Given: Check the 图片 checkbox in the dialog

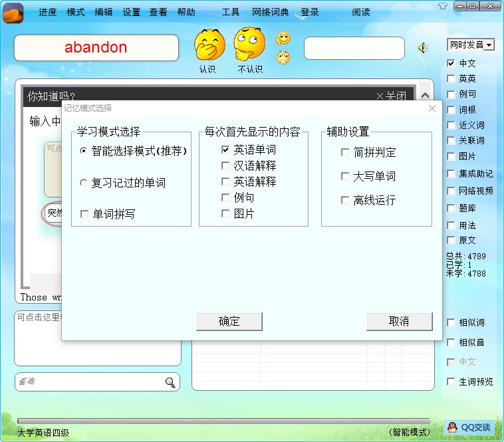Looking at the screenshot, I should coord(225,213).
